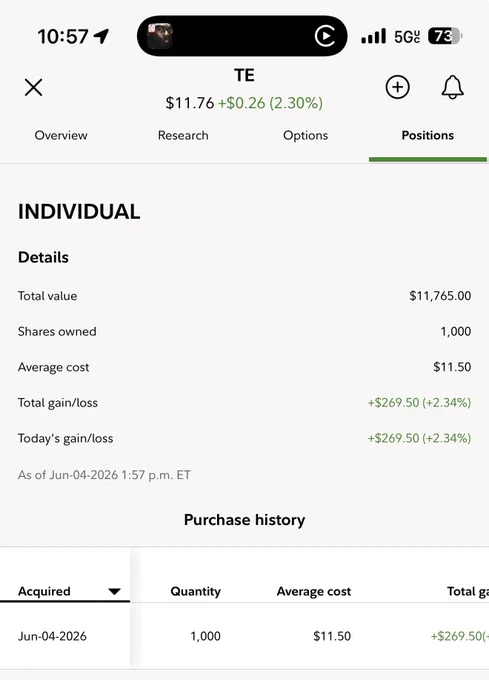Tap the partially visible Total gain column header
The width and height of the screenshot is (489, 680).
coord(468,592)
